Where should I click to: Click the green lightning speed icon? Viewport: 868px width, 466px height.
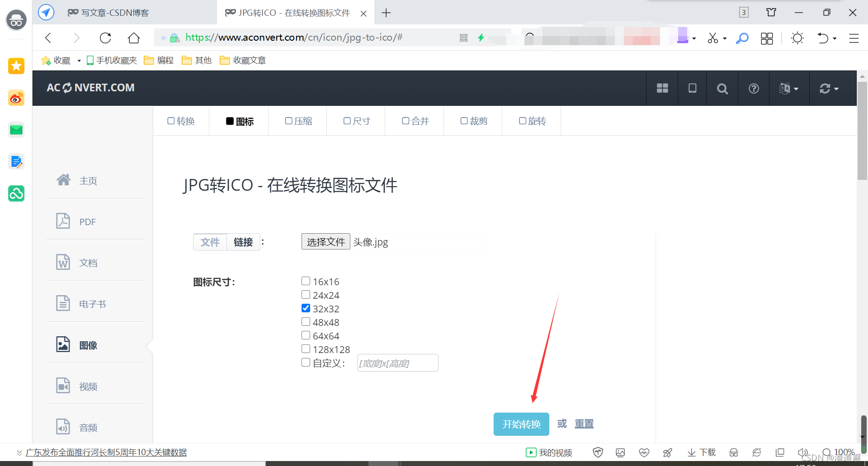click(481, 38)
